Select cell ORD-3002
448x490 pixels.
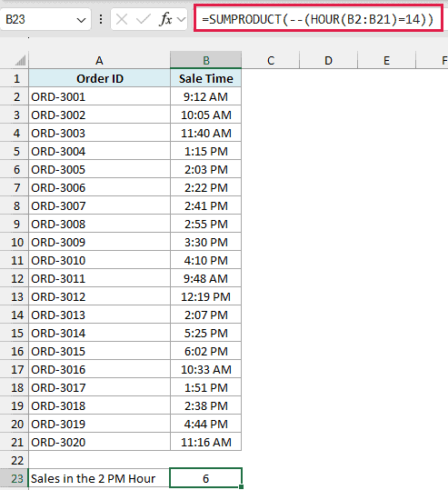tap(99, 115)
